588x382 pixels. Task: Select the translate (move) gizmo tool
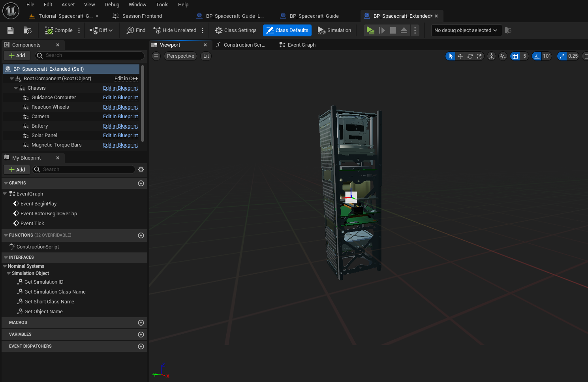[460, 56]
